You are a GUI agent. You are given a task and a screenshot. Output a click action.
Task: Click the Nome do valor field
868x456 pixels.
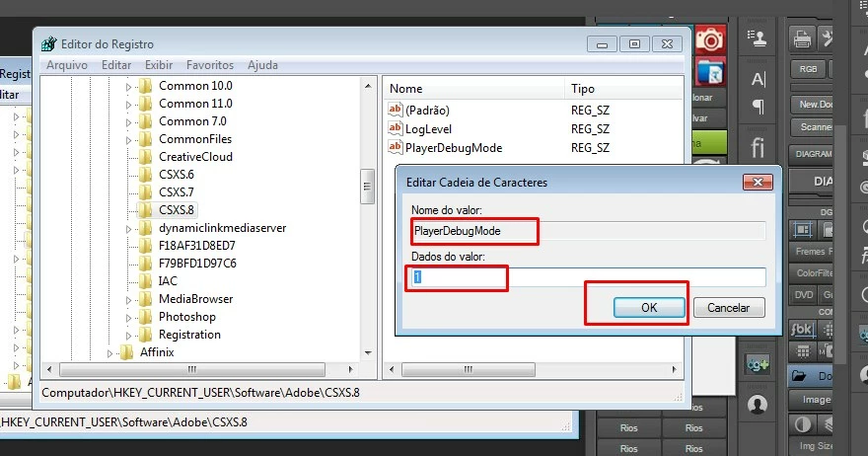pyautogui.click(x=588, y=231)
